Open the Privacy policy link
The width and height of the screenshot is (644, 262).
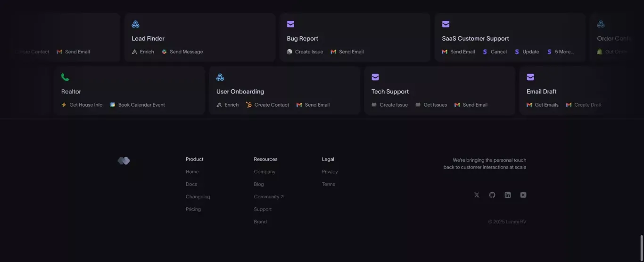[330, 172]
